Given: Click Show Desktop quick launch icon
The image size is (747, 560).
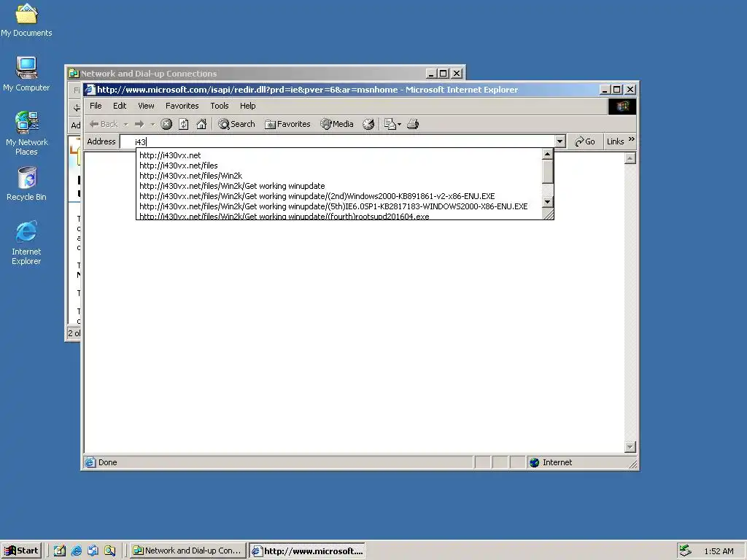Looking at the screenshot, I should [60, 551].
